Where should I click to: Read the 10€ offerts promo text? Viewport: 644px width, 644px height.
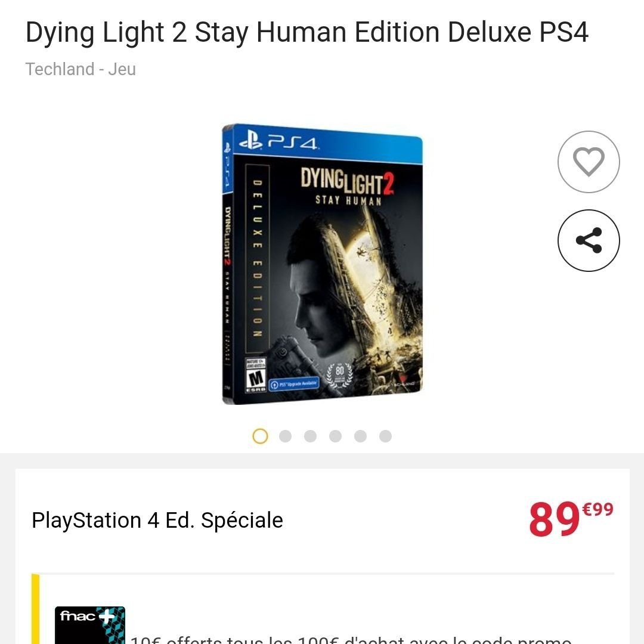(351, 639)
